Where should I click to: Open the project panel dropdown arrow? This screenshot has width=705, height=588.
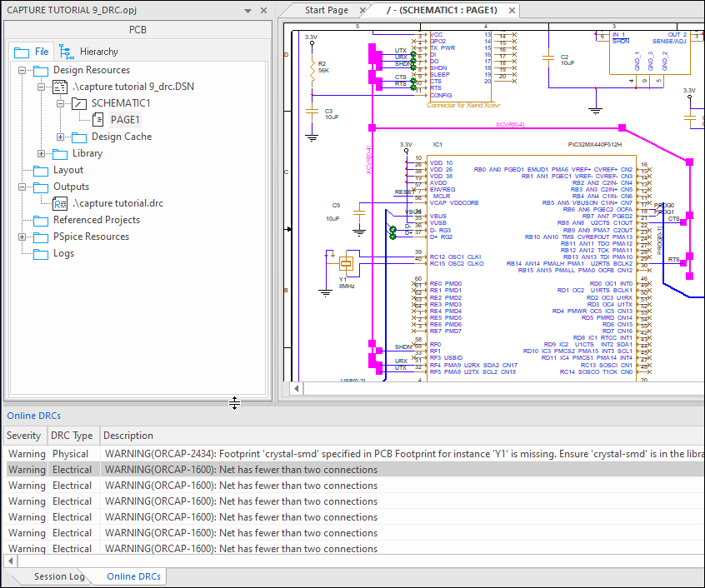247,10
